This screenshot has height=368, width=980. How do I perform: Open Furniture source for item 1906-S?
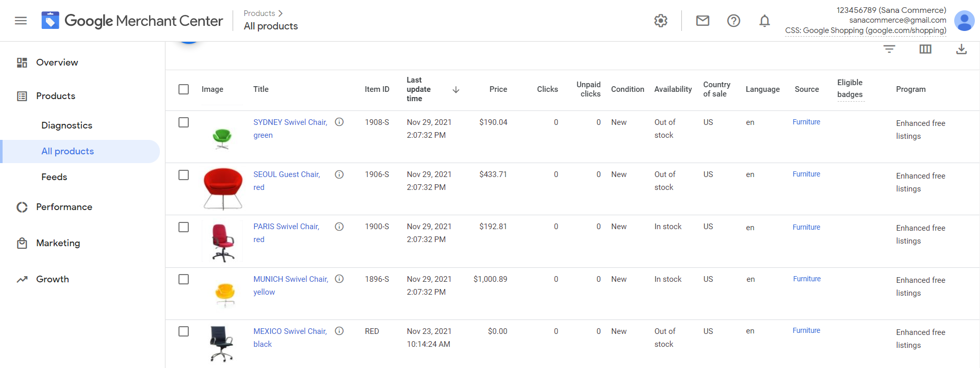[806, 174]
